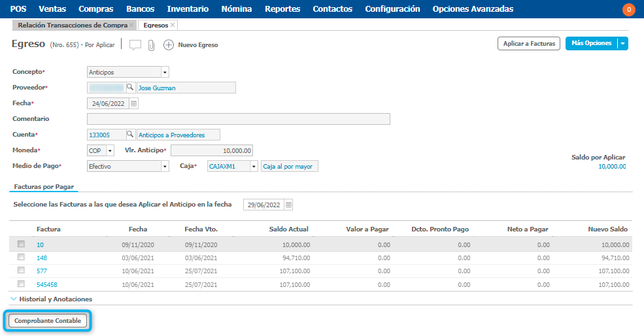644x336 pixels.
Task: Click the comment speech bubble icon
Action: (x=135, y=45)
